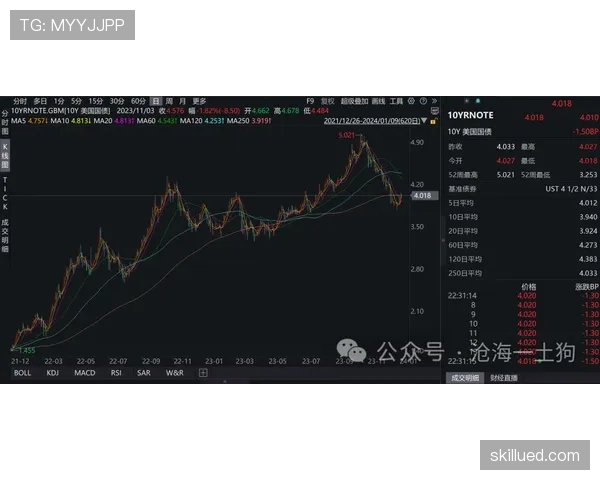Enable MACD indicator
Image resolution: width=600 pixels, height=480 pixels.
[x=85, y=373]
